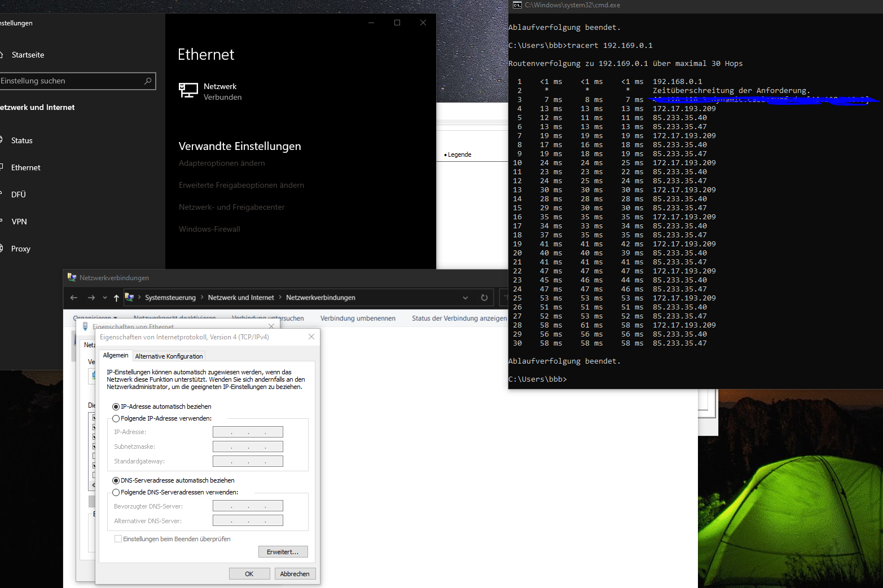Viewport: 883px width, 588px height.
Task: Expand chevron after Netzwerk und Internet breadcrumb
Action: pyautogui.click(x=280, y=298)
